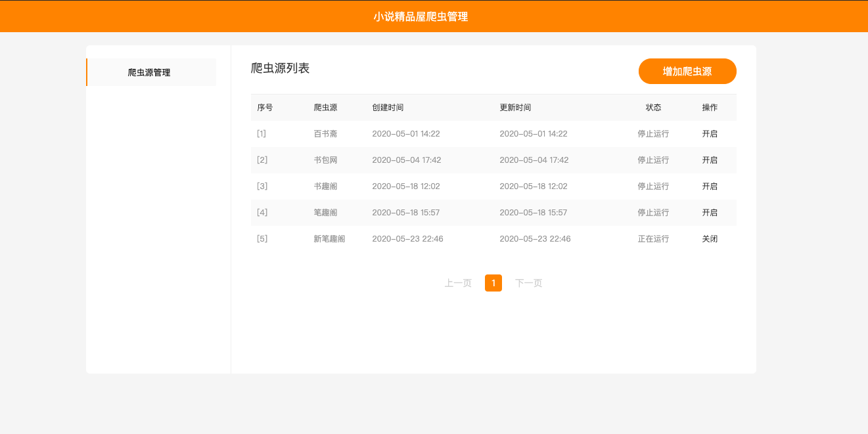Start the 书趣阁 crawler via 开启
The width and height of the screenshot is (868, 434).
point(710,186)
